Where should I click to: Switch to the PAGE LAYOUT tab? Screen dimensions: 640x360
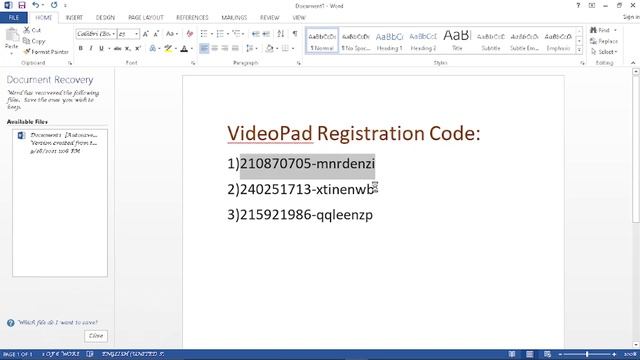[146, 18]
